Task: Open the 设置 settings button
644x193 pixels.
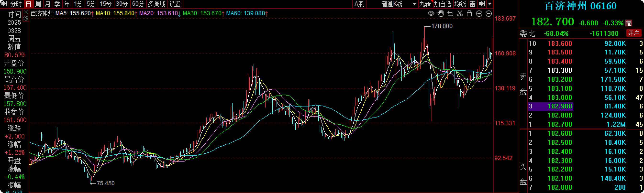Action: coord(175,4)
